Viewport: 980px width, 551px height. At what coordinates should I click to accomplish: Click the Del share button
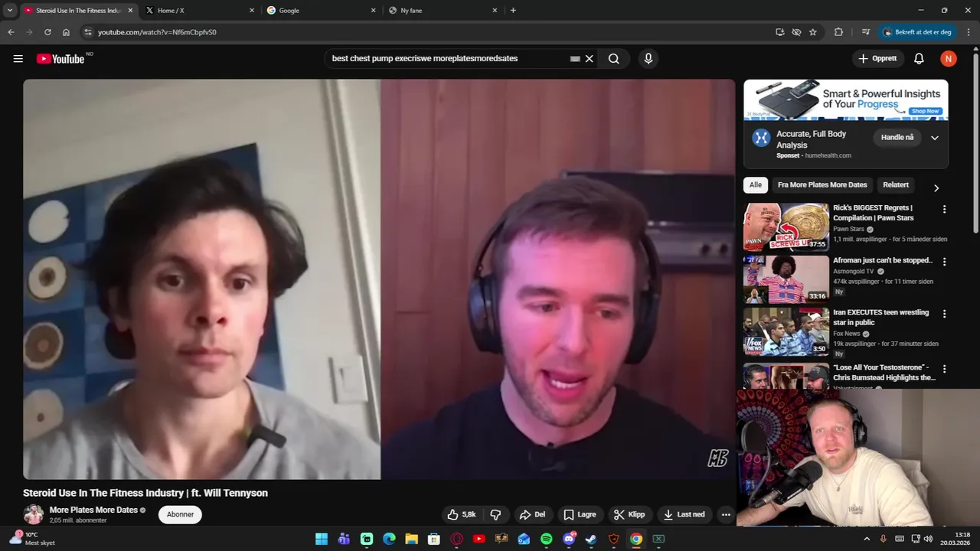531,514
